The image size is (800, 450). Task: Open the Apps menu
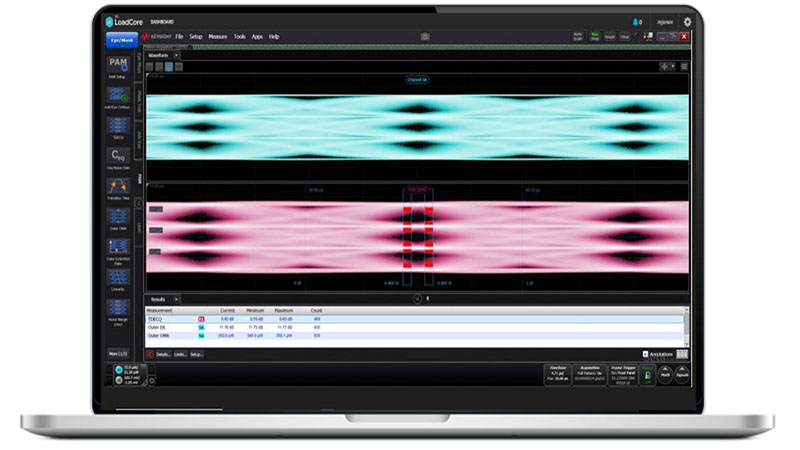(257, 37)
